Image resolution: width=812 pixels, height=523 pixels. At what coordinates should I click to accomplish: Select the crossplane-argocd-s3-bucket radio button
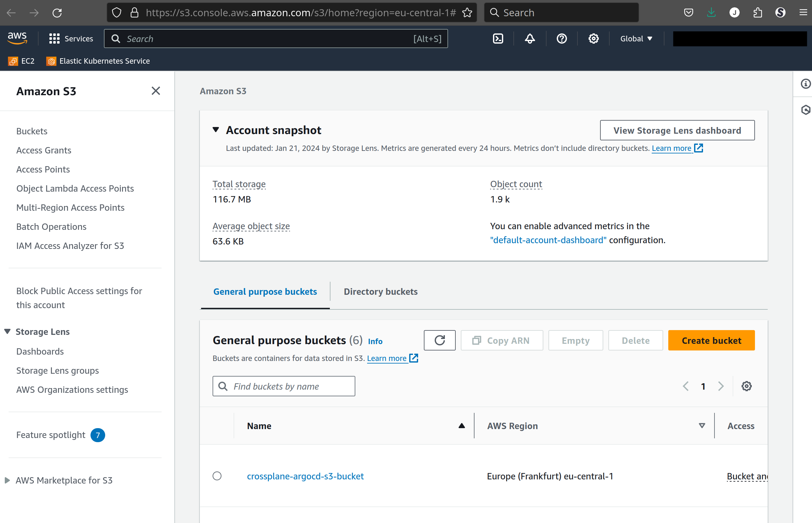[217, 476]
